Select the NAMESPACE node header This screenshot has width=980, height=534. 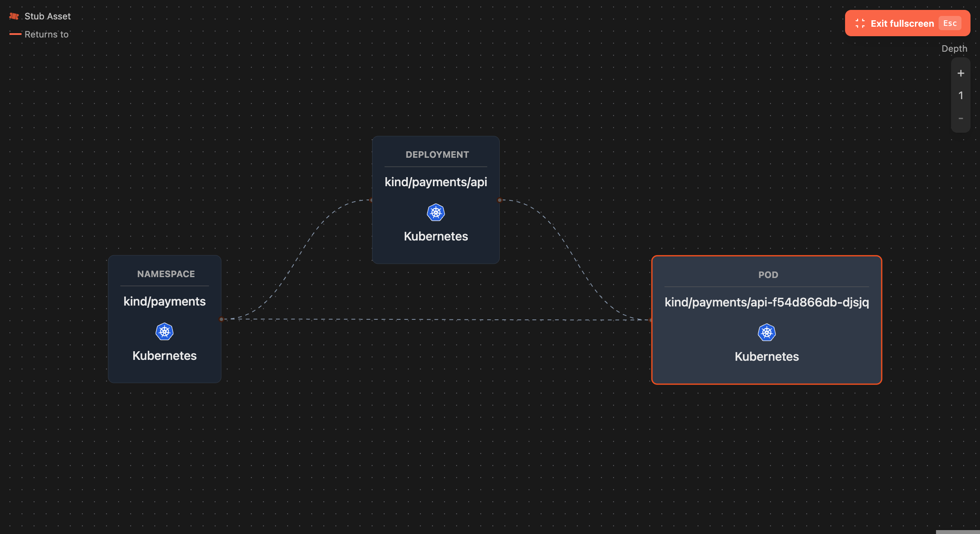pyautogui.click(x=166, y=274)
